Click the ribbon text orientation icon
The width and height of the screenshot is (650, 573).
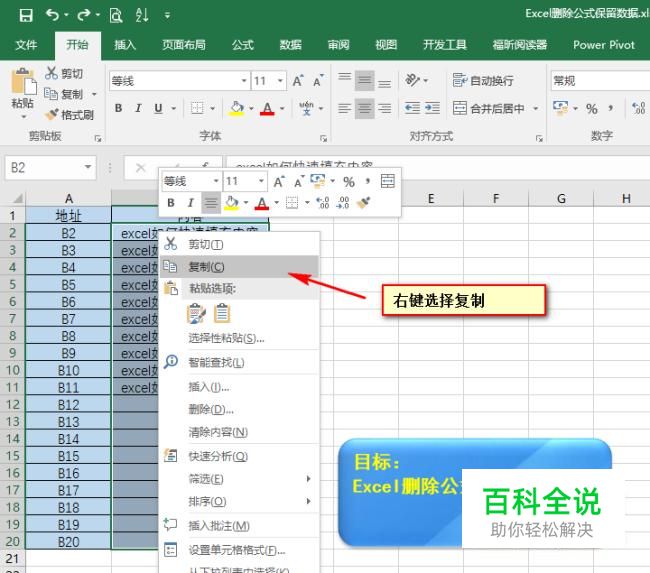[x=412, y=80]
